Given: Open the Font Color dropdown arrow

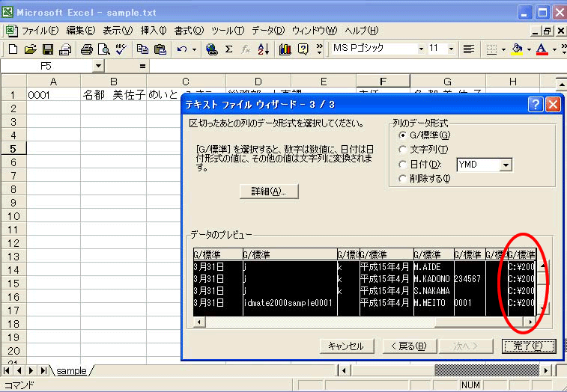Looking at the screenshot, I should (554, 49).
